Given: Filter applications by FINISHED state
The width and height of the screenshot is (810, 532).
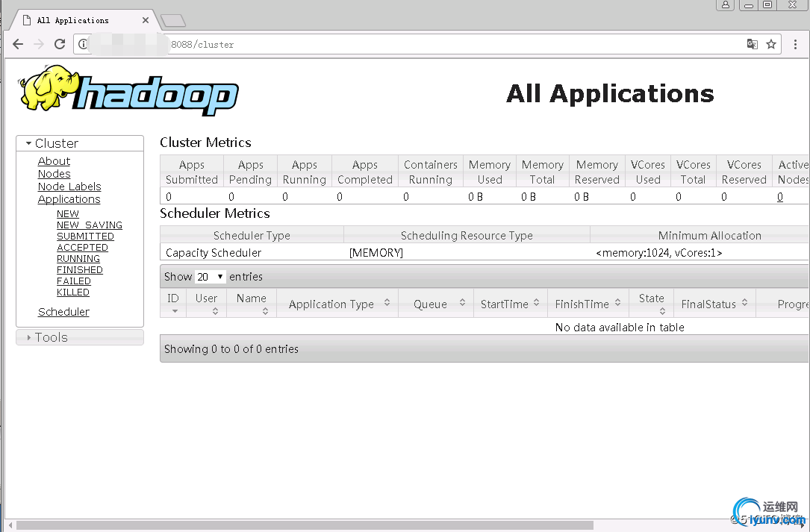Looking at the screenshot, I should [80, 270].
